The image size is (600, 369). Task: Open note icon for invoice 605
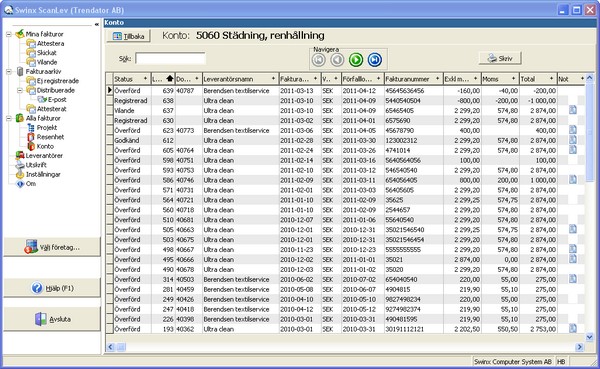572,150
